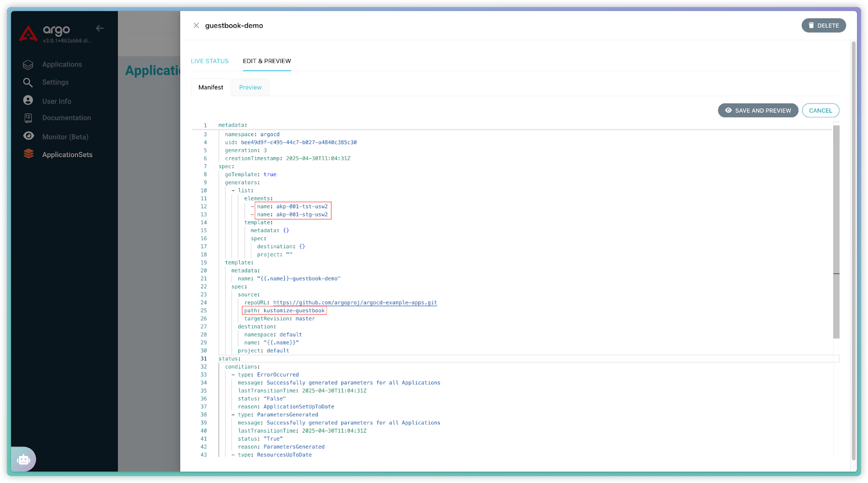Open User Info in sidebar
The width and height of the screenshot is (868, 483).
point(56,101)
